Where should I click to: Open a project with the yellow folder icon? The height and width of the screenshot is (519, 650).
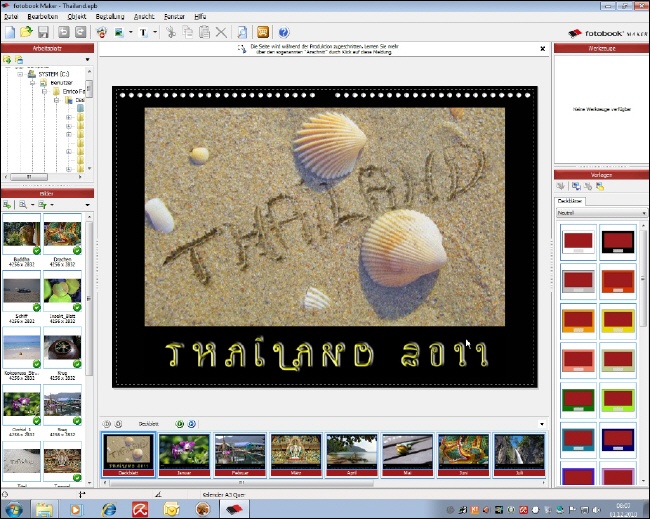(26, 32)
